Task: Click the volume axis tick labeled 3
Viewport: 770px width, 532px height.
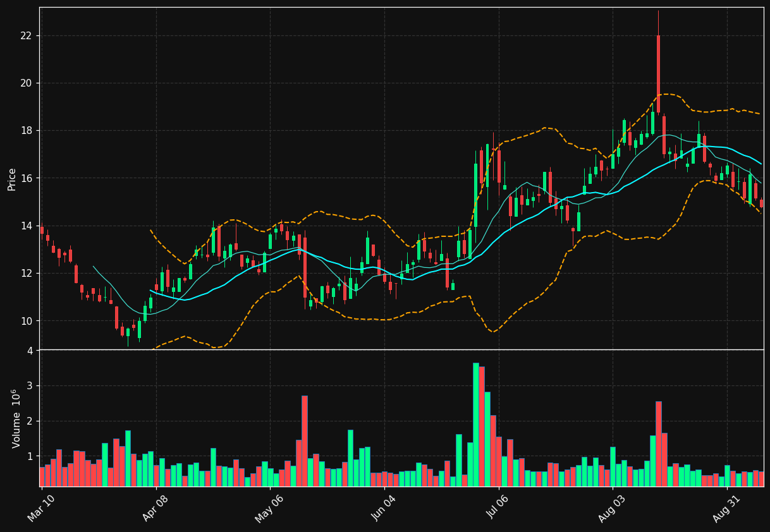Action: point(29,385)
